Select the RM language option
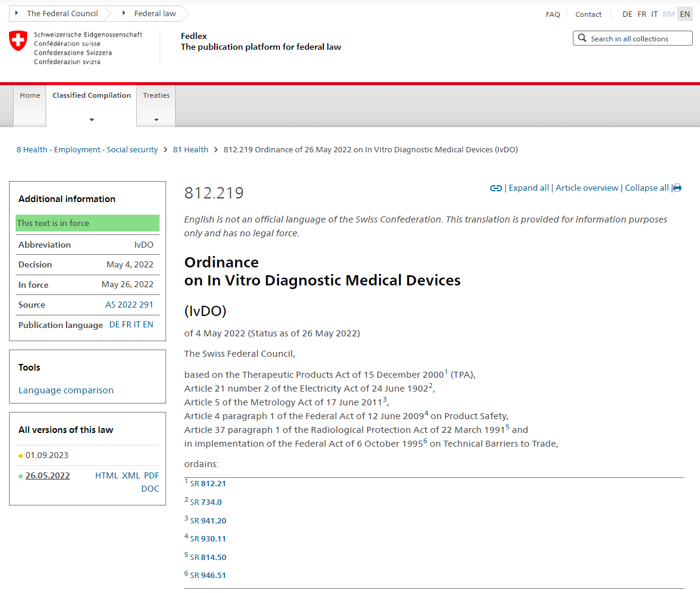 click(x=668, y=14)
